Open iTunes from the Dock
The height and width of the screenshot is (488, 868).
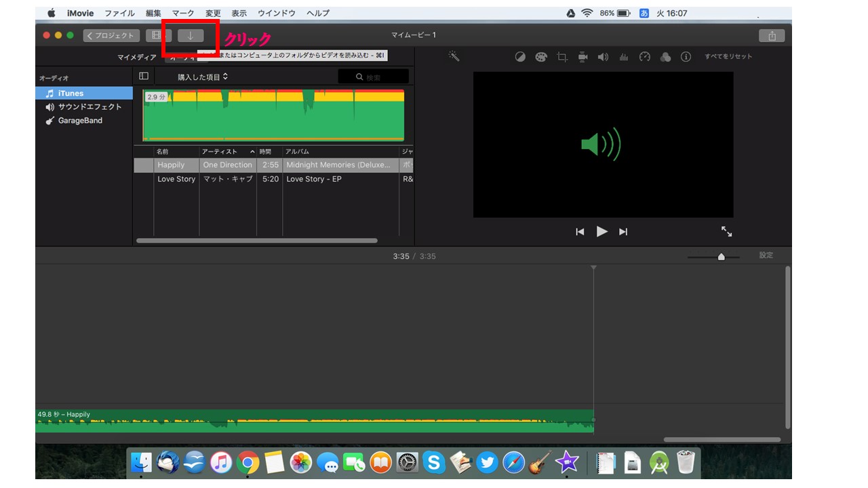tap(221, 462)
